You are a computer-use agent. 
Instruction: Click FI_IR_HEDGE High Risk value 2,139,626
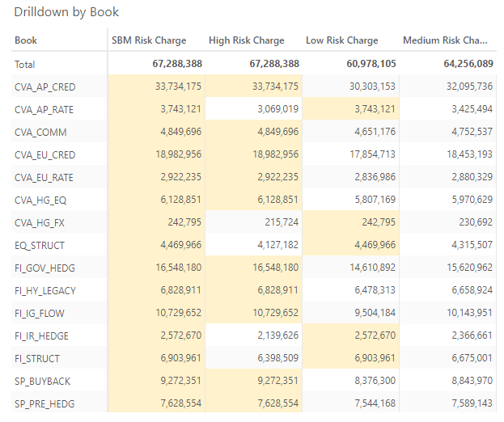tap(277, 335)
